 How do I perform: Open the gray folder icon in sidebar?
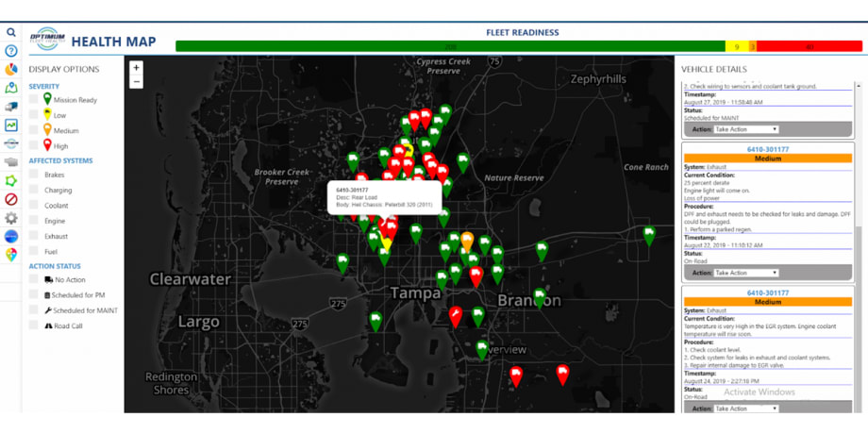11,162
